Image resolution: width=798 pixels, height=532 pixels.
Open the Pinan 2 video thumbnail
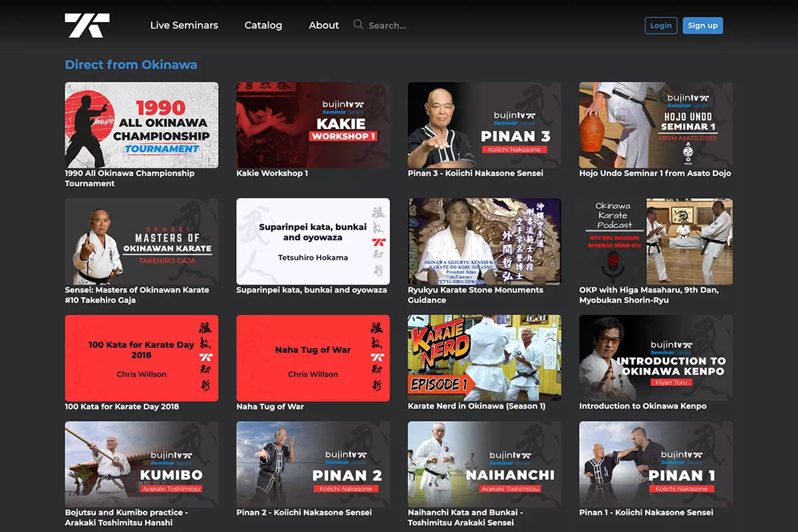pos(313,464)
